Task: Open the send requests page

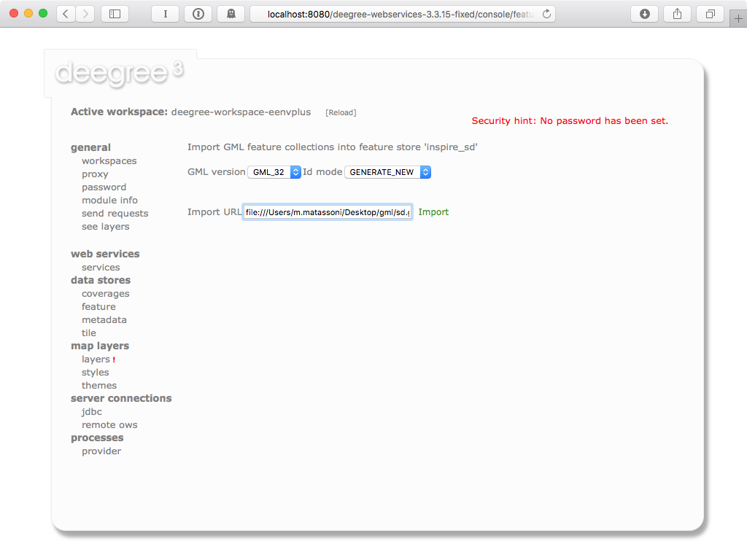Action: [115, 214]
